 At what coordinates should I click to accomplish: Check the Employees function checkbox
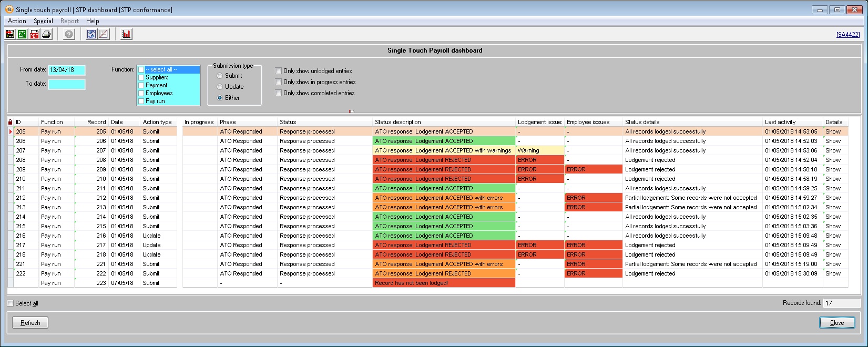(x=141, y=93)
